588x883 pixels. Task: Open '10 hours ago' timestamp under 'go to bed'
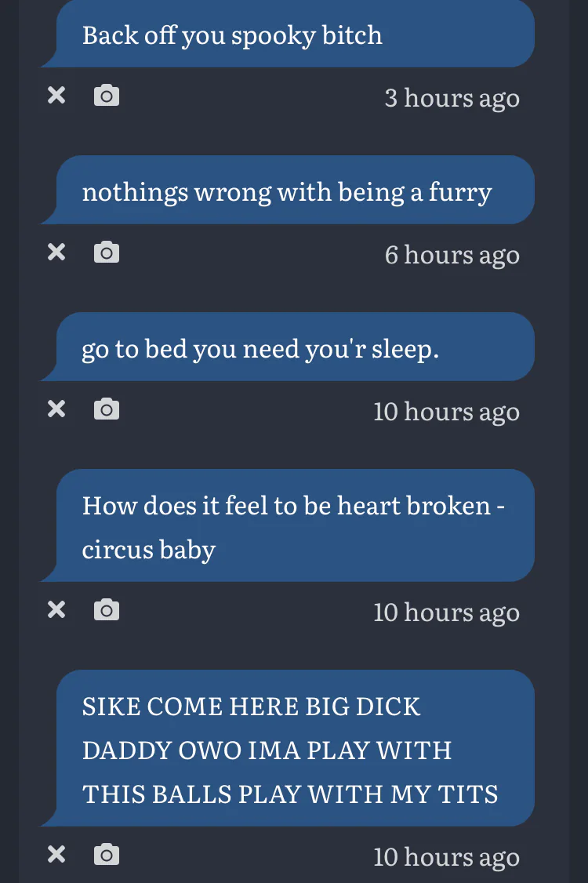pyautogui.click(x=446, y=411)
